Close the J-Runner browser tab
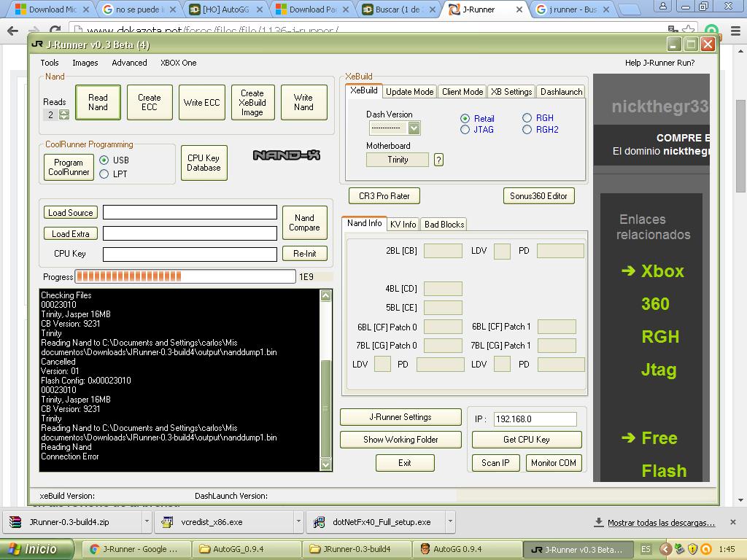The height and width of the screenshot is (560, 747). click(519, 9)
